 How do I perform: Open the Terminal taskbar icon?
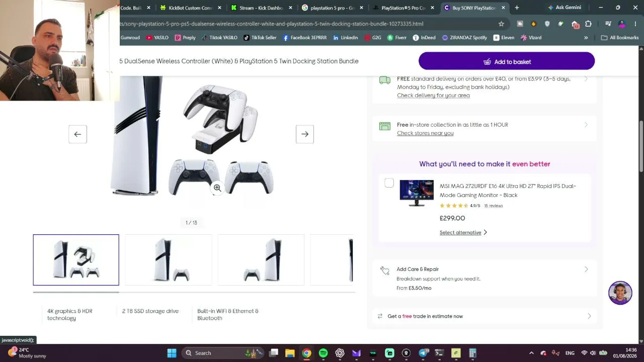tap(439, 353)
